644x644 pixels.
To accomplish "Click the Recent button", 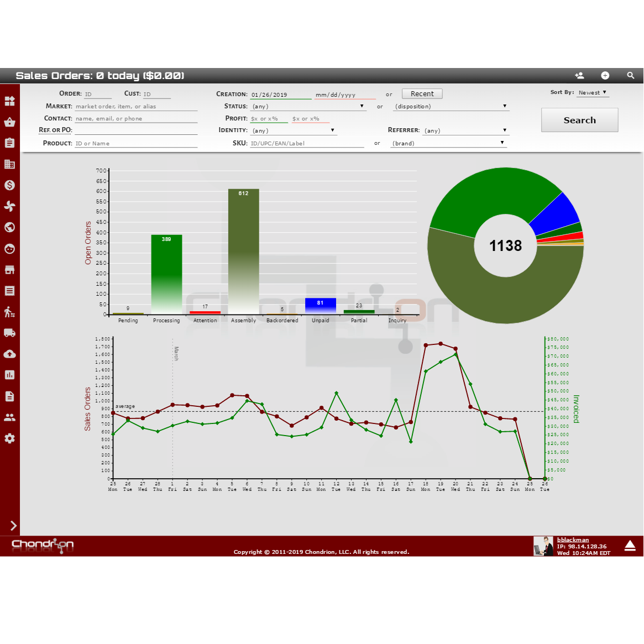I will click(422, 93).
